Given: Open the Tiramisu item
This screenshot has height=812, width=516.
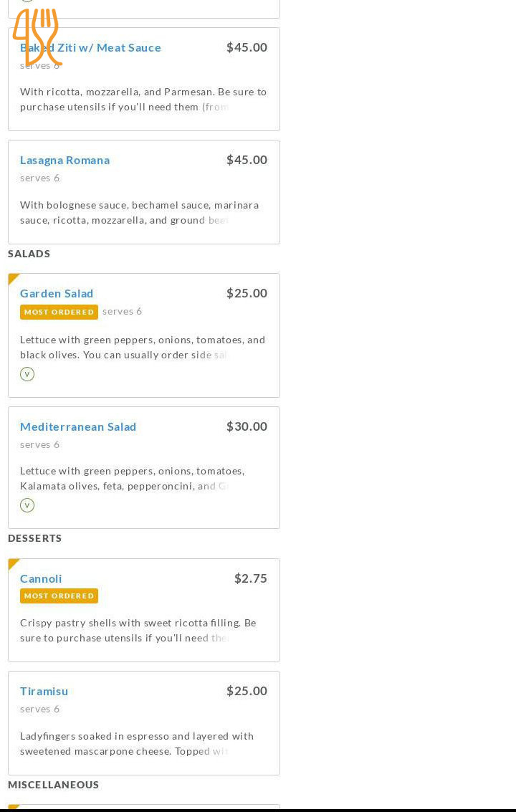Looking at the screenshot, I should (44, 691).
